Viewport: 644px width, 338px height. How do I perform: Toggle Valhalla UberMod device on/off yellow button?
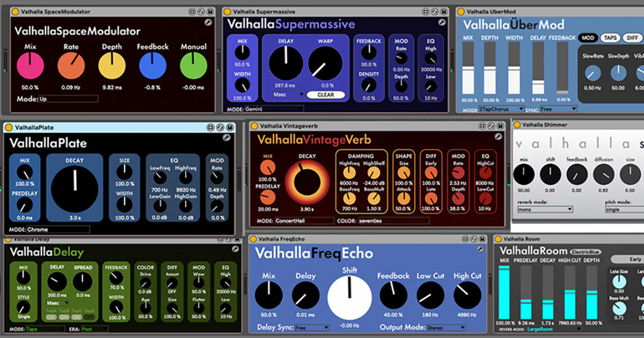pos(461,11)
